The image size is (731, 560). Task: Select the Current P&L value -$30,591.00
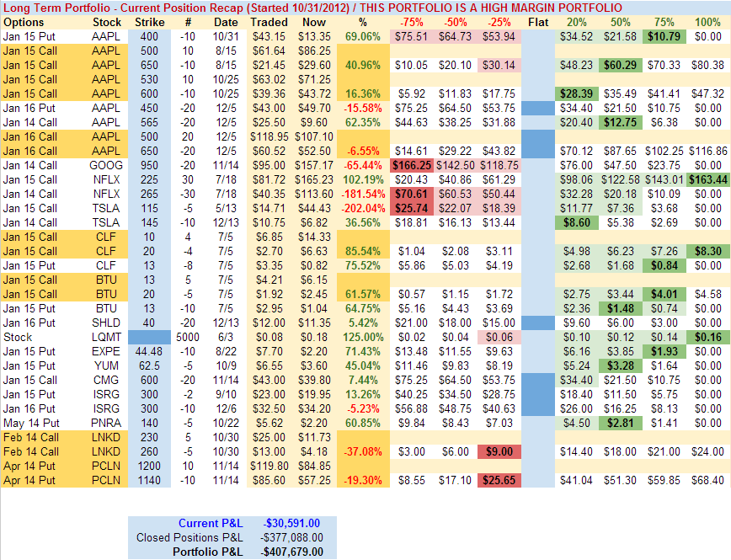[x=290, y=524]
